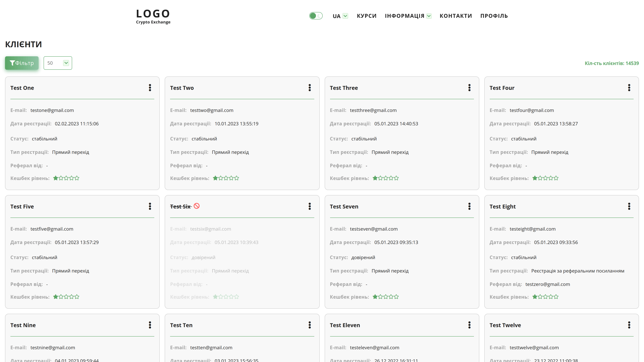Click the Test Seven card name
The width and height of the screenshot is (644, 362).
point(344,206)
